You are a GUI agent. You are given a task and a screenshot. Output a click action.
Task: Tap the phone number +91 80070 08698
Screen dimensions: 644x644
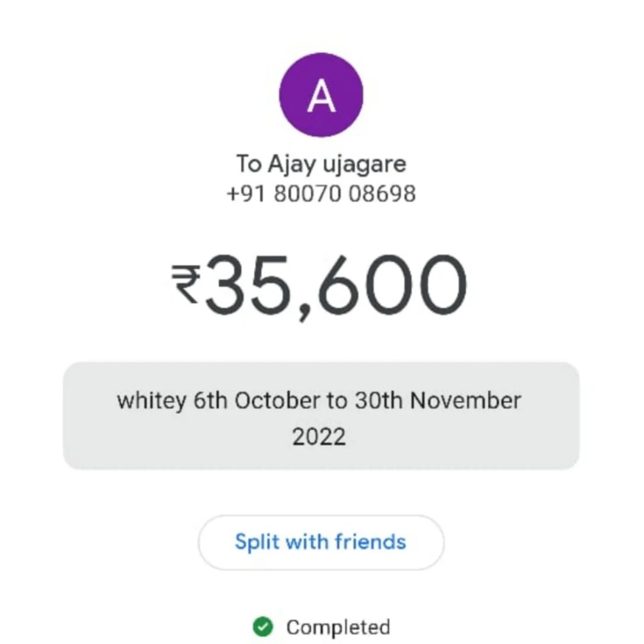(321, 193)
